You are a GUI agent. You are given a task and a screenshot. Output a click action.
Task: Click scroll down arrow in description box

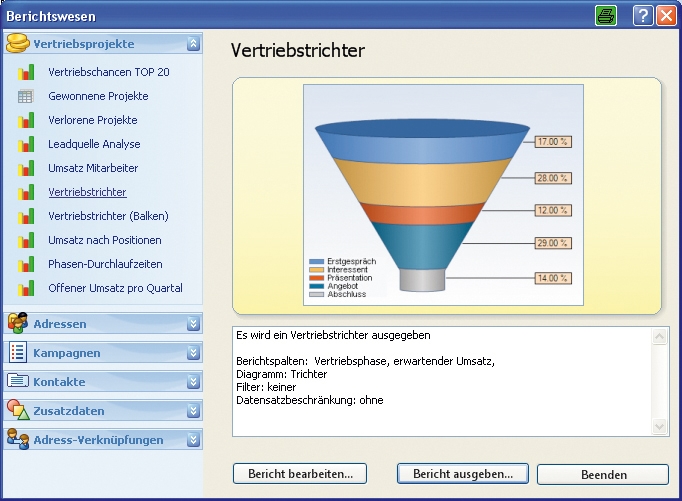pyautogui.click(x=659, y=427)
